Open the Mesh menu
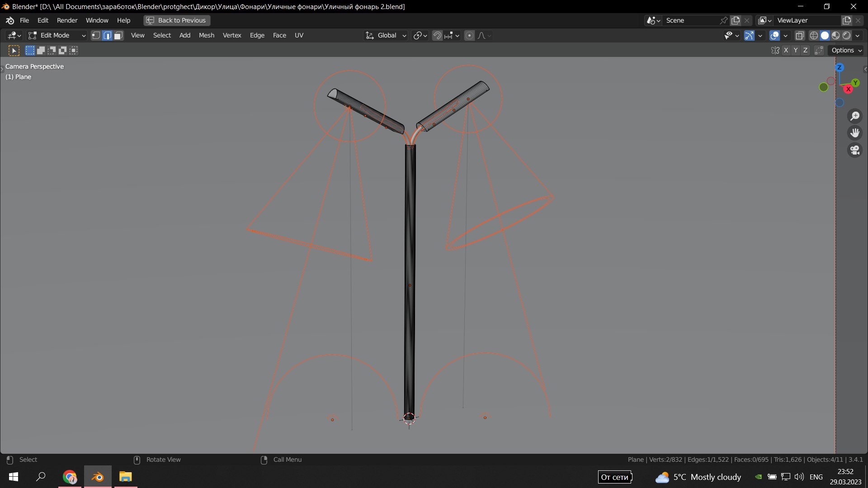868x488 pixels. [x=207, y=35]
